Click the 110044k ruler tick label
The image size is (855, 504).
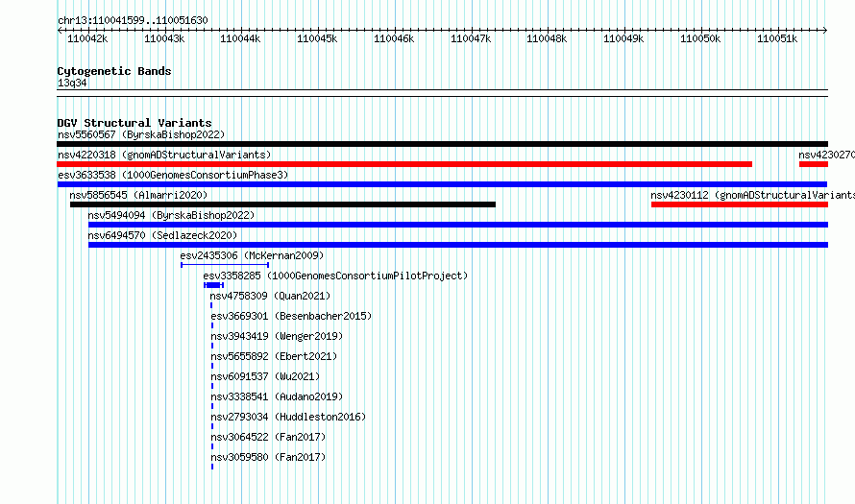240,38
